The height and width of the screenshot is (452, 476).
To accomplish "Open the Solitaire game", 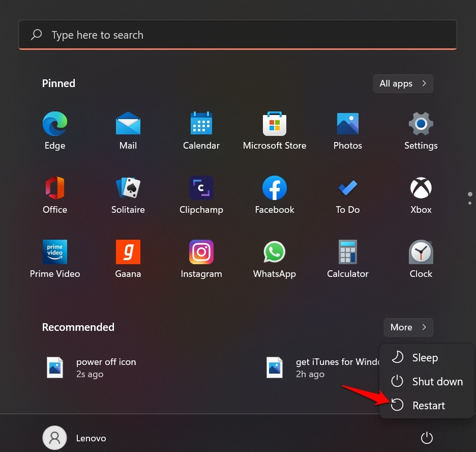I will coord(128,195).
